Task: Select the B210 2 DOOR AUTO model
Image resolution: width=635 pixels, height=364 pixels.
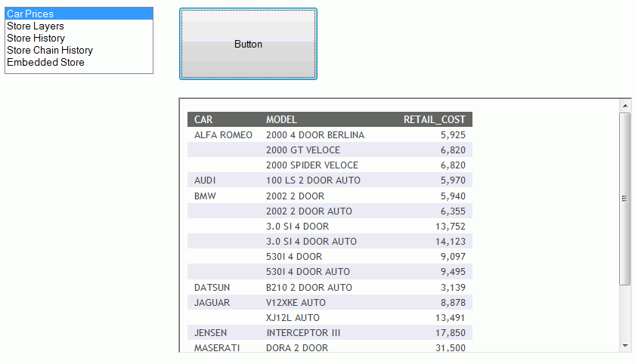Action: click(x=309, y=288)
